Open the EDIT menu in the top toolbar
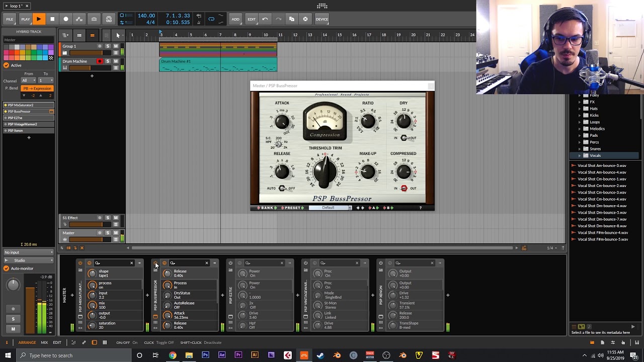 (252, 19)
